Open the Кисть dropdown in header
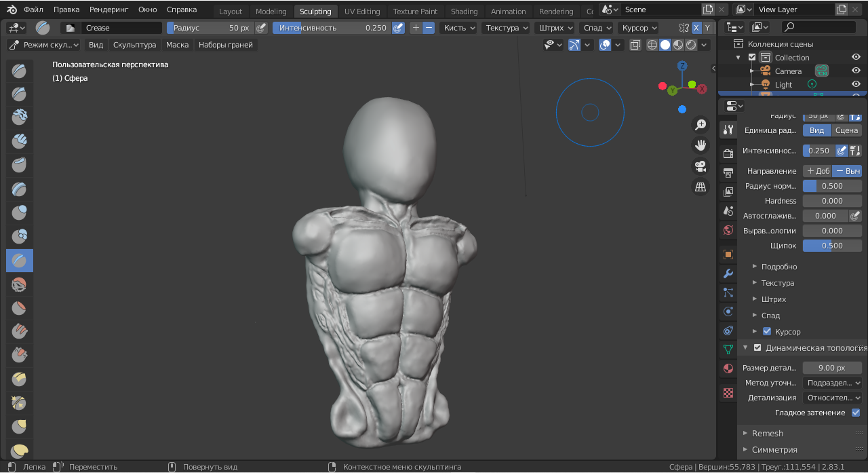This screenshot has height=473, width=868. 458,28
